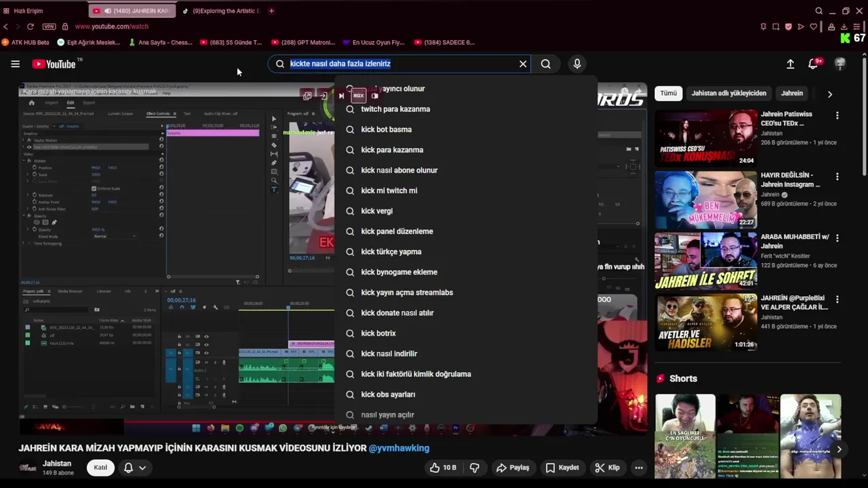Viewport: 868px width, 488px height.
Task: Clear the search box with the X
Action: (523, 64)
